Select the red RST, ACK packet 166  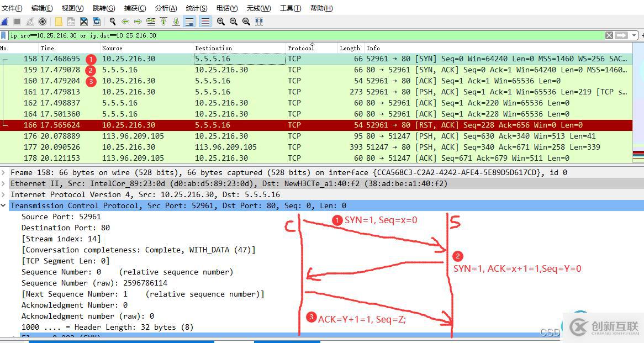coord(316,125)
